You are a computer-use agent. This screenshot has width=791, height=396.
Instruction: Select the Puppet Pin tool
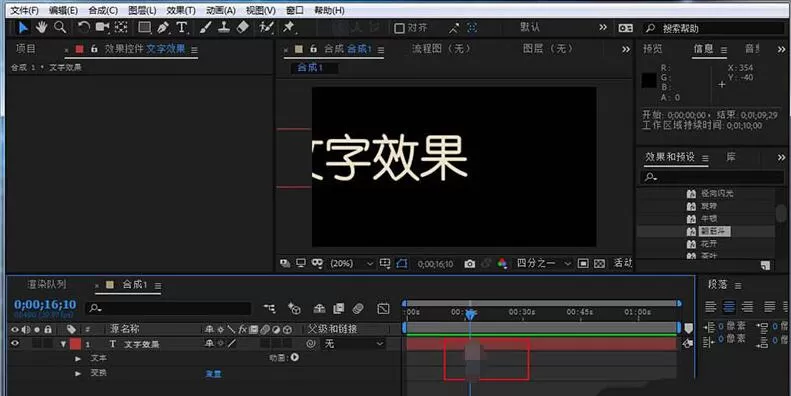289,27
